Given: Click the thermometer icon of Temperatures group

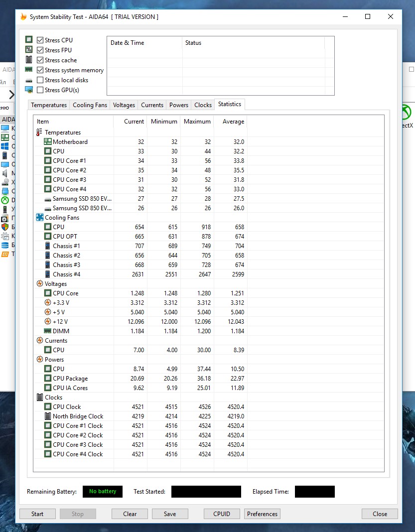Looking at the screenshot, I should (39, 133).
